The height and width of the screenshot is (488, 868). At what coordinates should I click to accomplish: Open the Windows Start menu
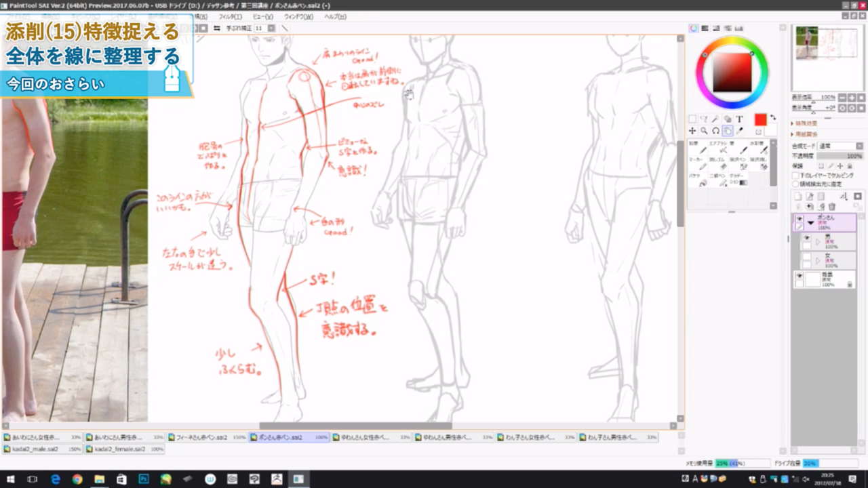pos(11,479)
